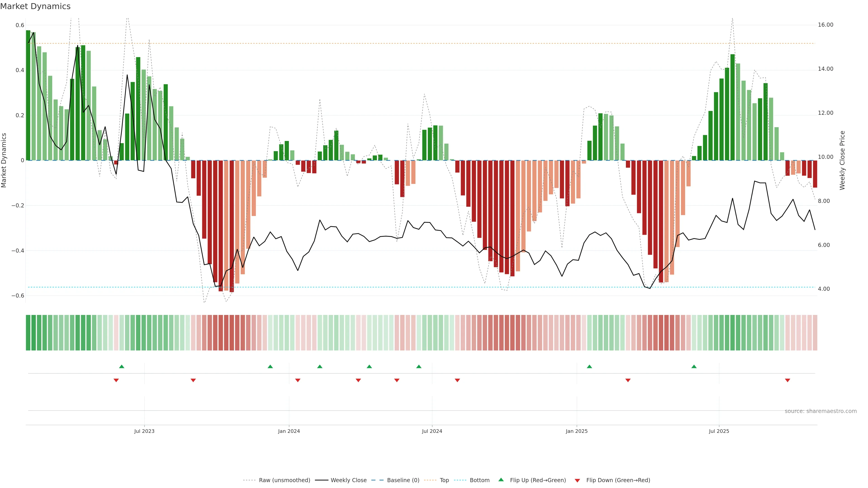Click the Market Dynamics chart title
Viewport: 868px width, 488px height.
click(x=35, y=6)
